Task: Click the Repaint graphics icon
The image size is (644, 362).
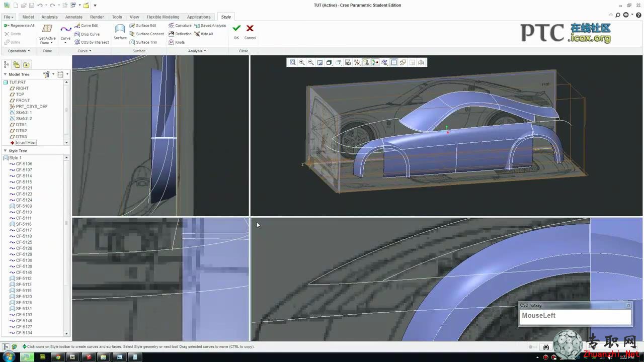Action: (319, 62)
